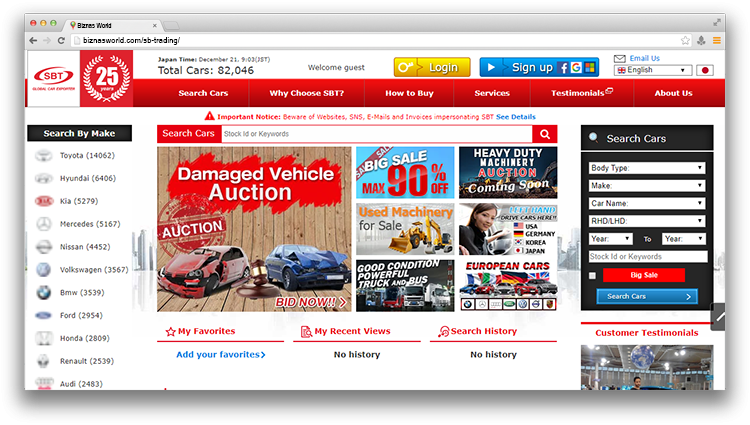Open the RHD/LHD dropdown
Image resolution: width=750 pixels, height=425 pixels.
tap(647, 221)
